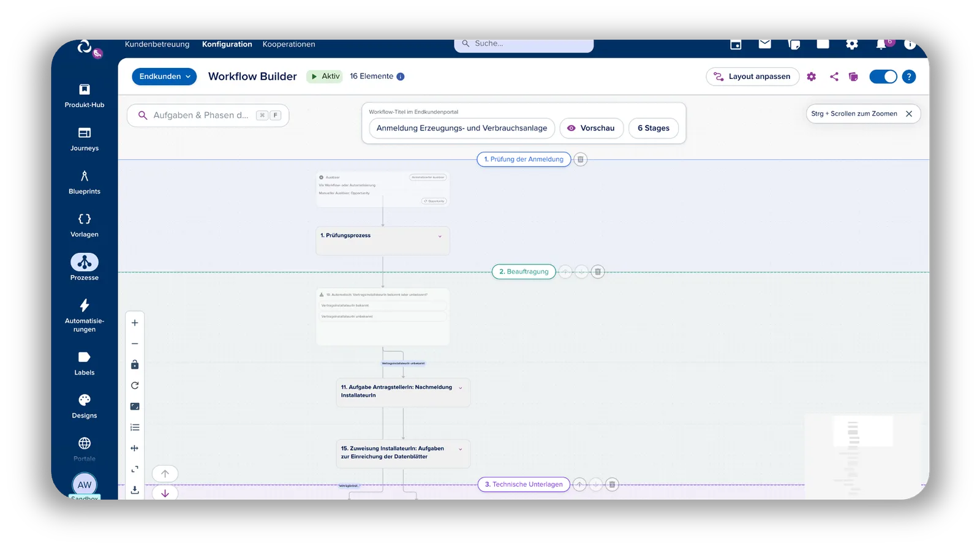Open Designs in the sidebar
Screen dimensions: 980x548
coord(85,407)
